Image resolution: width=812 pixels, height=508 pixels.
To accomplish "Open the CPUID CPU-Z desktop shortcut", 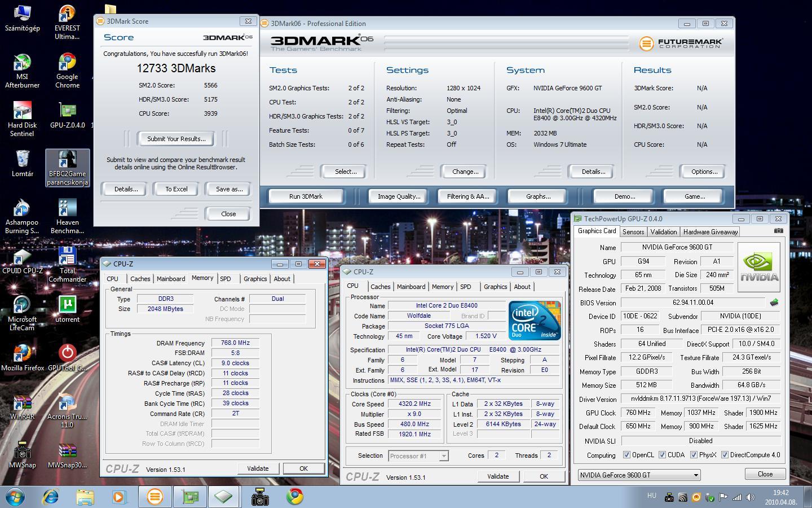I will 22,261.
